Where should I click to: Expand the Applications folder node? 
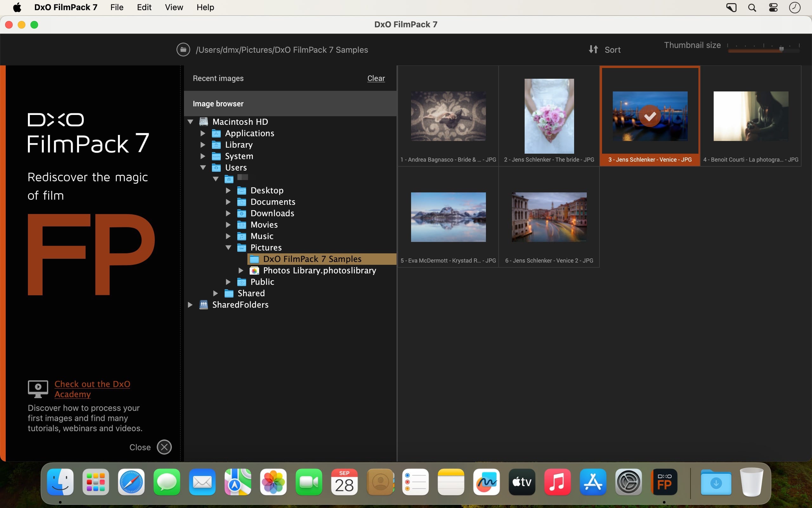click(203, 133)
